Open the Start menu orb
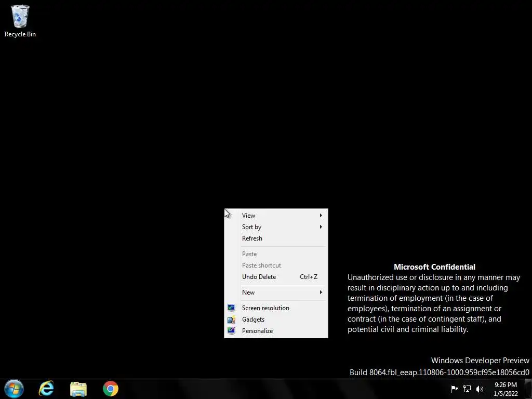Viewport: 532px width, 399px height. coord(14,389)
